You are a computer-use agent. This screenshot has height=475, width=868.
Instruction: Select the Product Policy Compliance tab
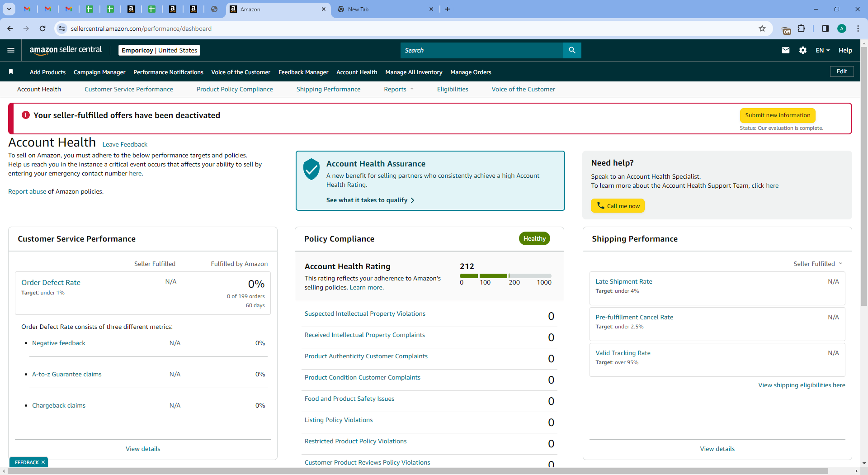click(235, 89)
